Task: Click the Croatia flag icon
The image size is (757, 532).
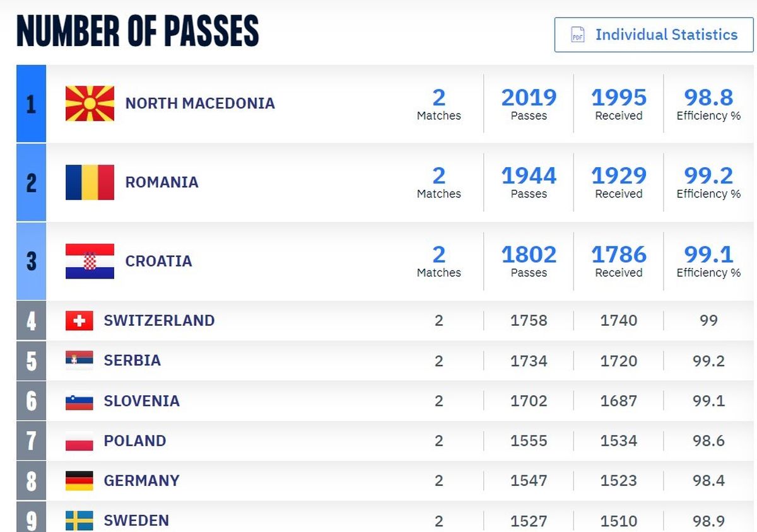Action: click(x=90, y=261)
